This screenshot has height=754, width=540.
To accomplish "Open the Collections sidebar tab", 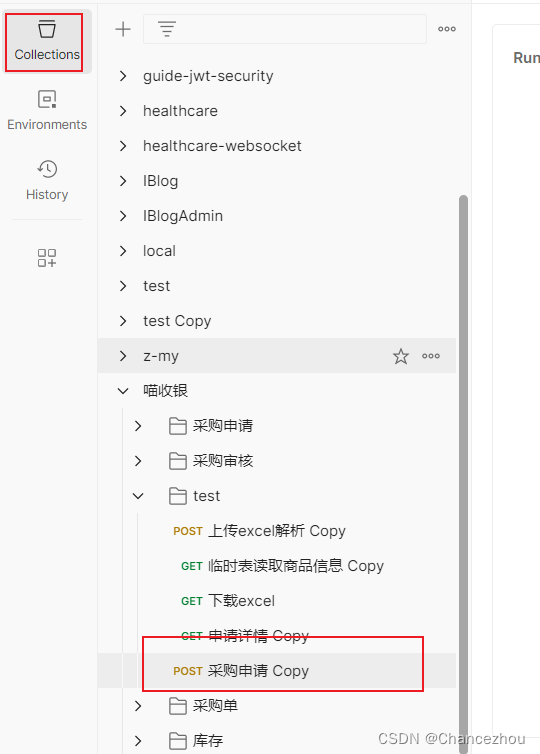I will point(47,41).
